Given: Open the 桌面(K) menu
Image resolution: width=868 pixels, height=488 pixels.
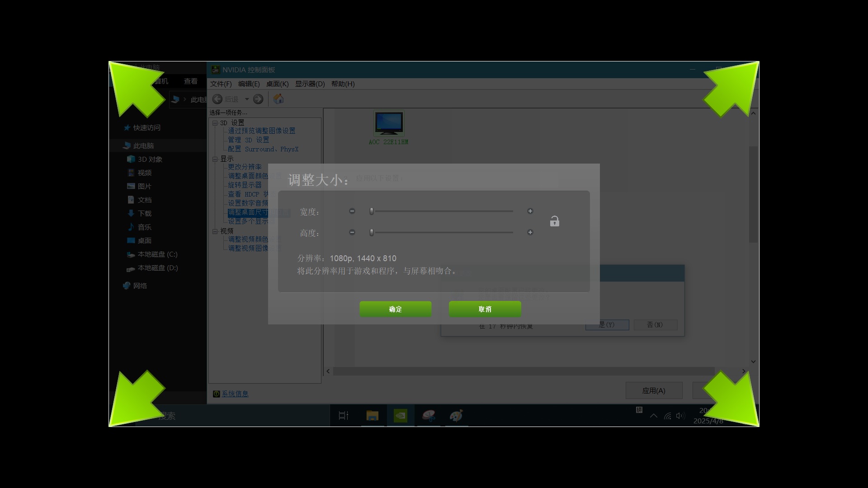Looking at the screenshot, I should (x=277, y=84).
